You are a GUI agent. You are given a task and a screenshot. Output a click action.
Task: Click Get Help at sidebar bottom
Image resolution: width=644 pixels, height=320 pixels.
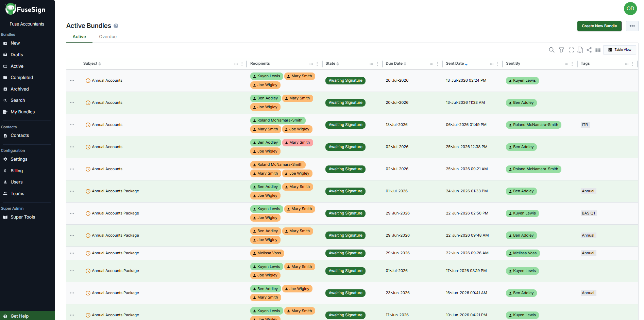coord(27,316)
